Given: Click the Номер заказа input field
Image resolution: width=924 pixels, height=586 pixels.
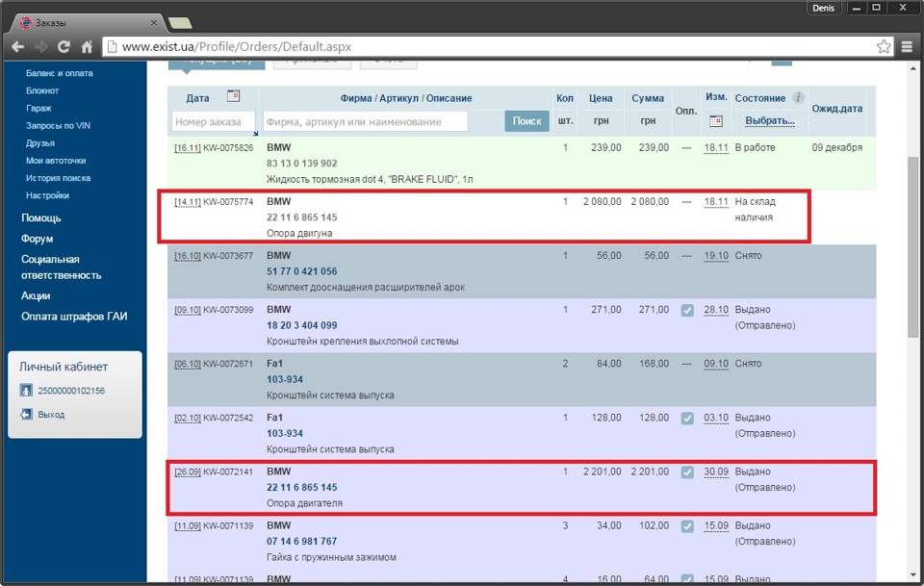Looking at the screenshot, I should [213, 122].
